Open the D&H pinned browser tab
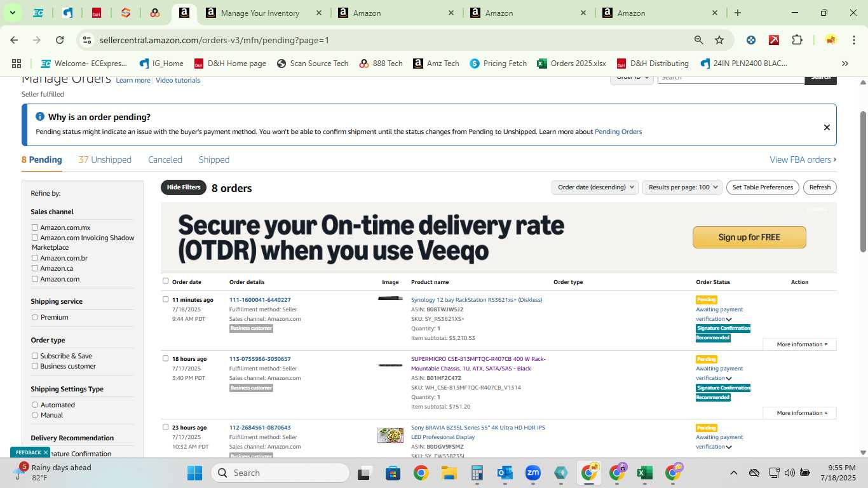Viewport: 868px width, 488px height. tap(97, 13)
